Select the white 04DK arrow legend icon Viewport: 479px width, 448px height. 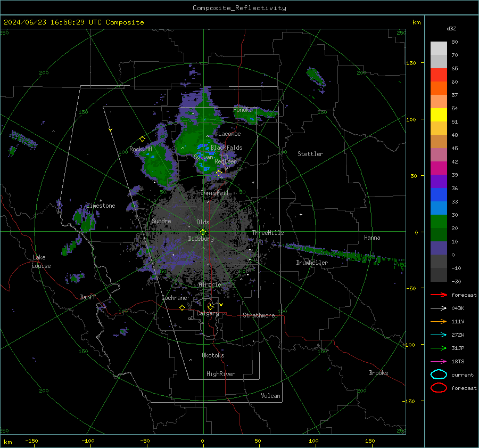[x=439, y=308]
